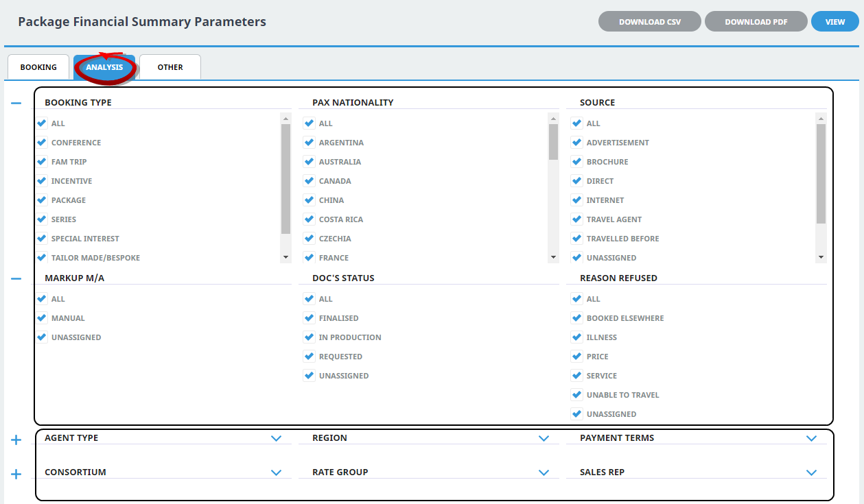This screenshot has width=864, height=504.
Task: Toggle the Travel Agent source checkbox
Action: point(577,219)
